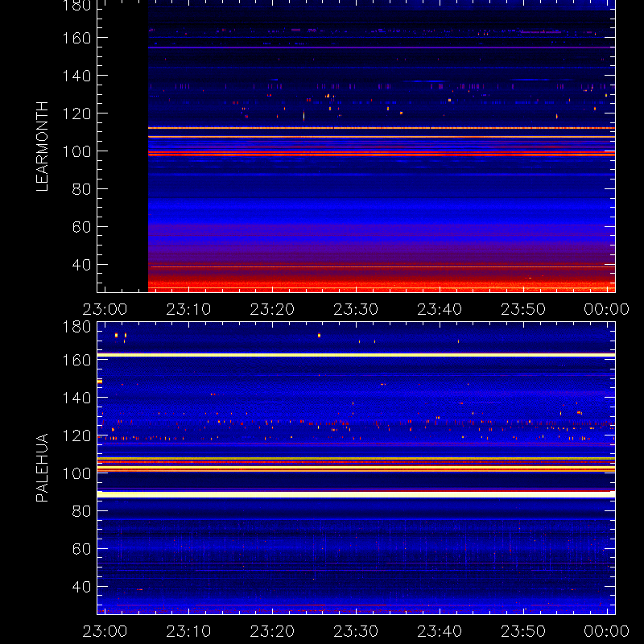Click the 23:00 time label under Palehua plot

105,631
